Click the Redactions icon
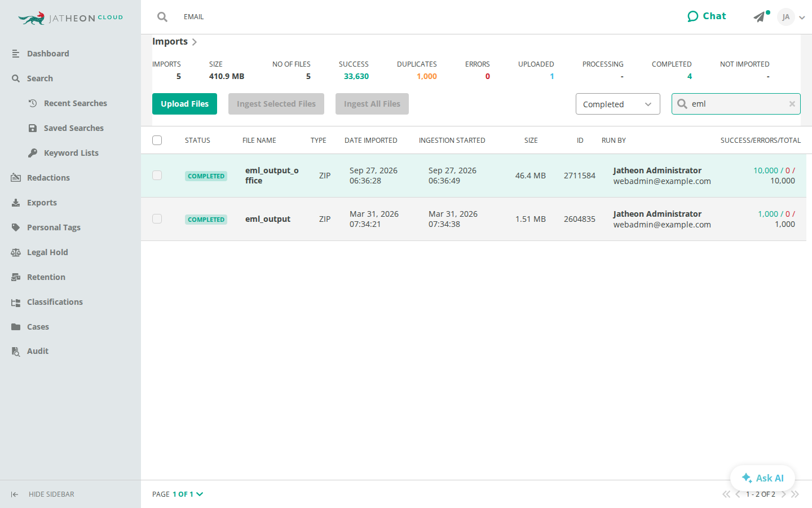Viewport: 812px width, 508px height. (x=16, y=178)
